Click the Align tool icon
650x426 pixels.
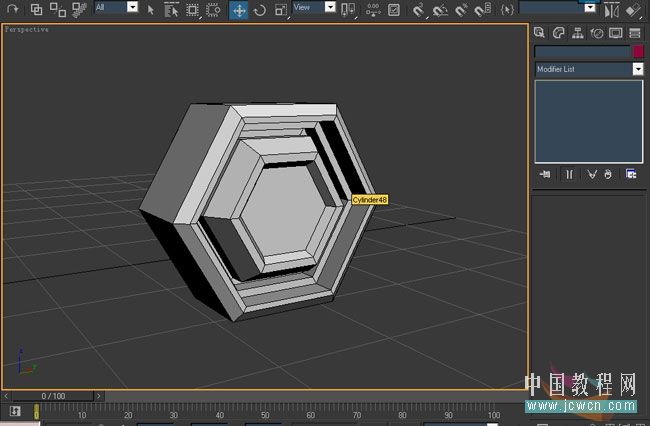pyautogui.click(x=633, y=10)
